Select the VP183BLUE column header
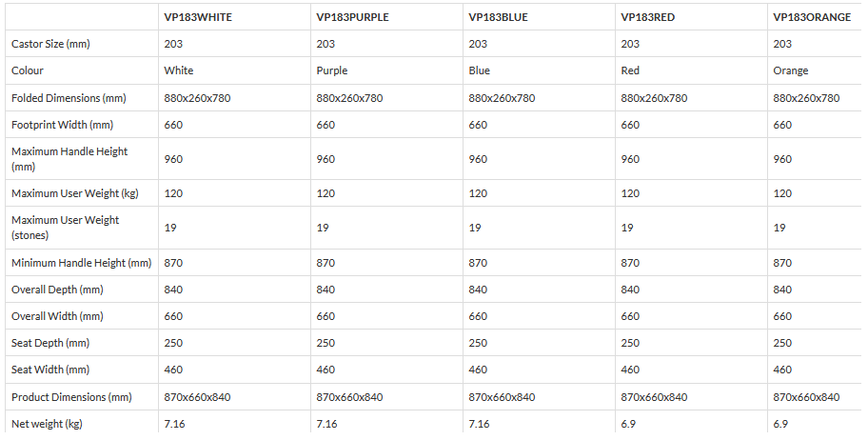 (x=499, y=17)
